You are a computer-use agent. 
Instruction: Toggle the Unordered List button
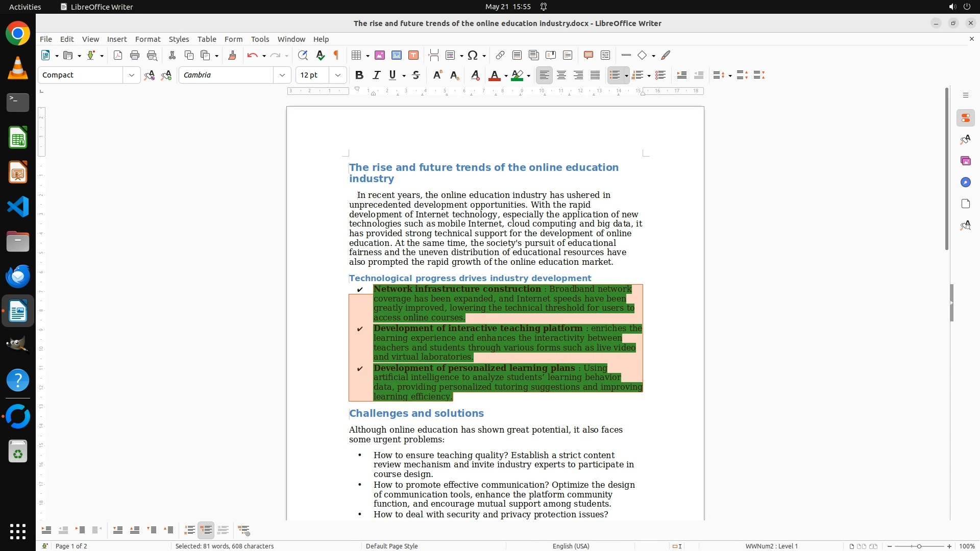coord(615,76)
